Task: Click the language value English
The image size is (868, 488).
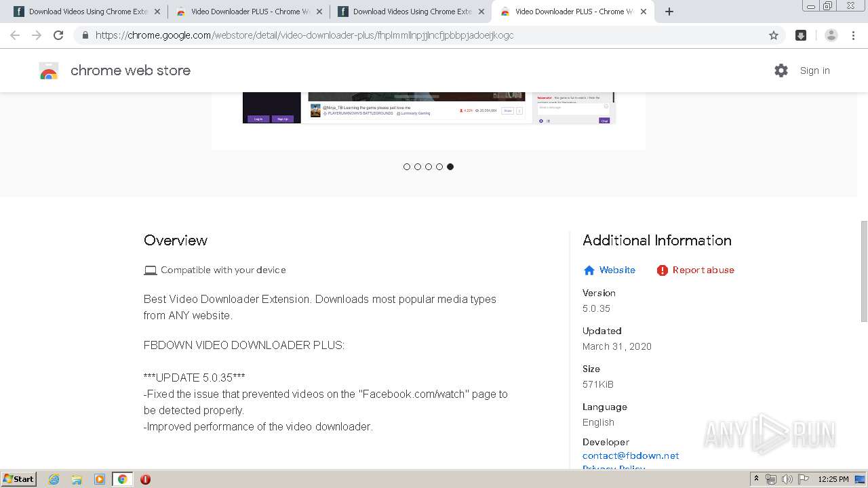Action: point(598,422)
